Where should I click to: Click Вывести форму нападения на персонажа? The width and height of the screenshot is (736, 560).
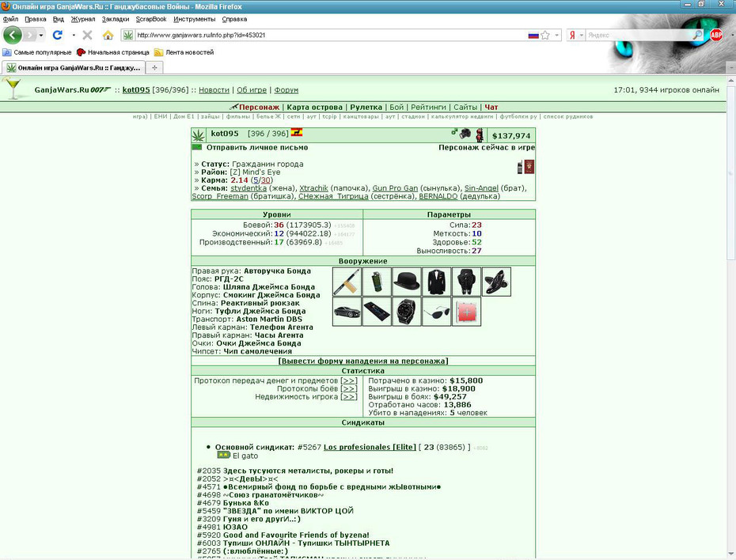363,361
